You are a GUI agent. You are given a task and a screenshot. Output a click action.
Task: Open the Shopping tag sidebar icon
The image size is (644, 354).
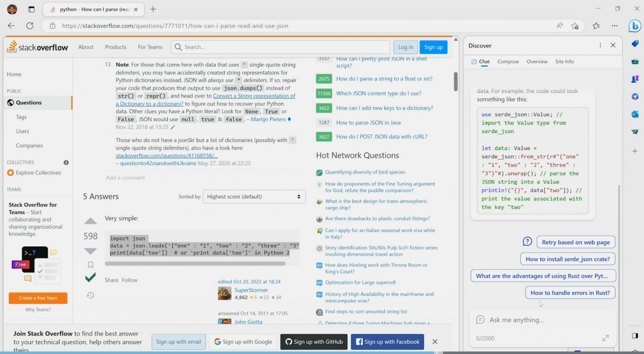tap(635, 43)
